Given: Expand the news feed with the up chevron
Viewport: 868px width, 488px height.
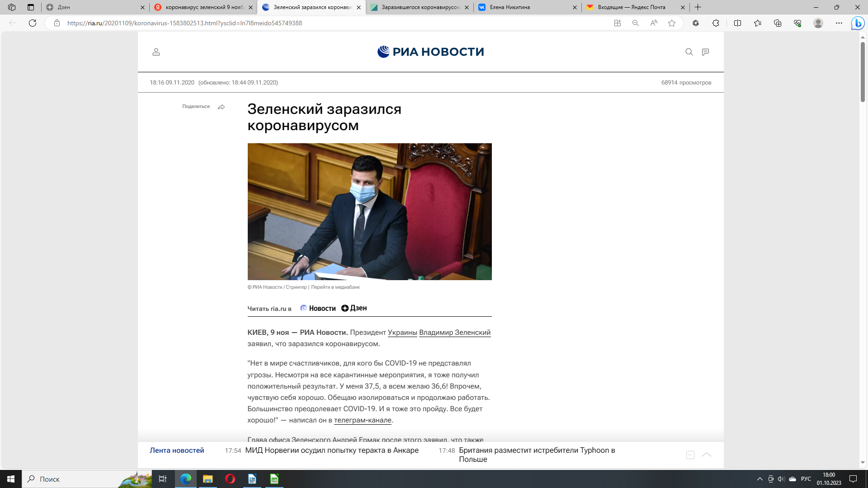Looking at the screenshot, I should tap(707, 455).
